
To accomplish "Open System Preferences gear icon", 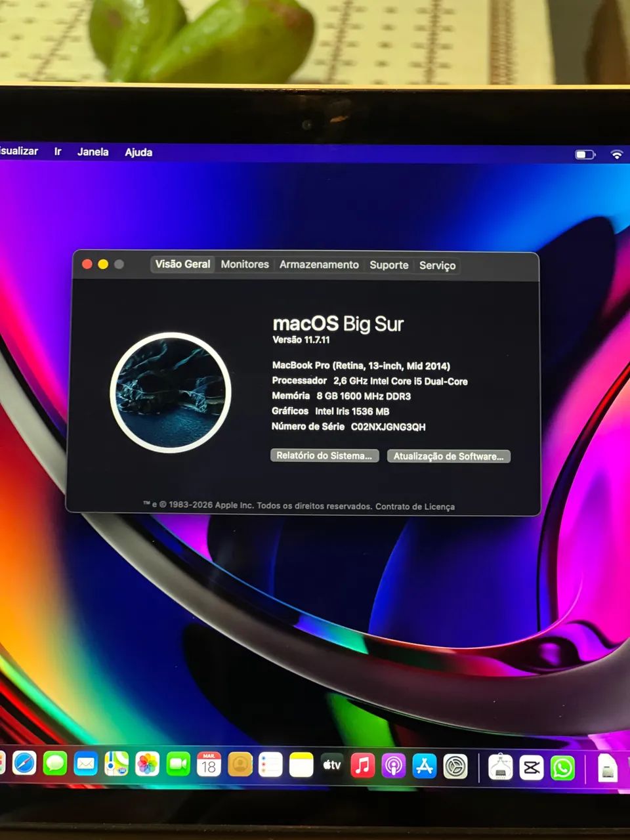I will pos(455,766).
